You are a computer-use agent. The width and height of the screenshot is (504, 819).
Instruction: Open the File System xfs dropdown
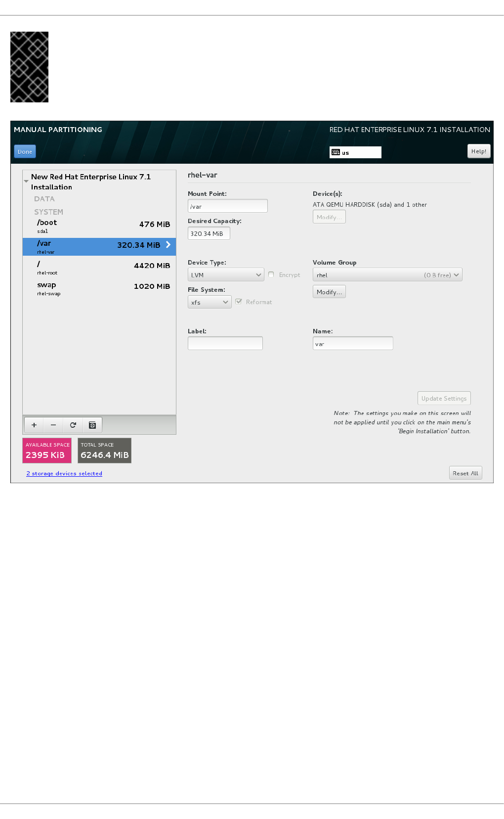(210, 302)
